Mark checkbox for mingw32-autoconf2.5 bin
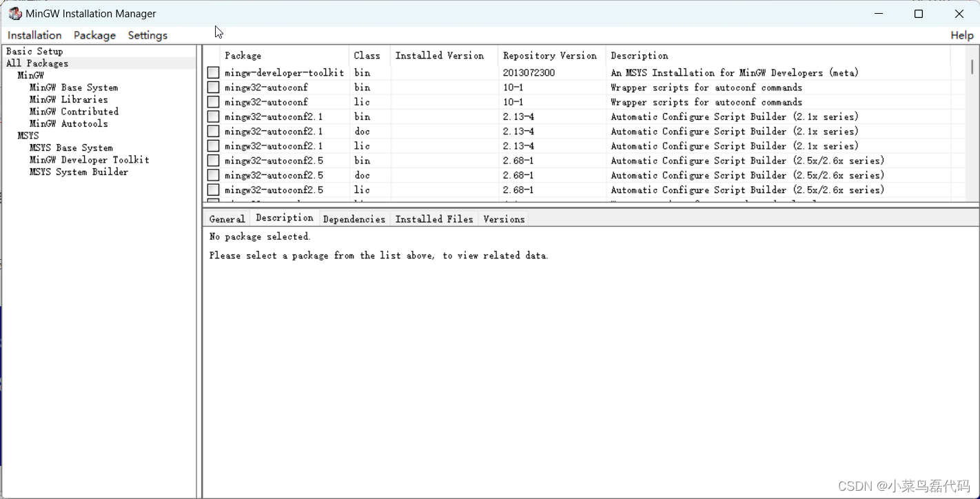The height and width of the screenshot is (499, 980). 213,161
